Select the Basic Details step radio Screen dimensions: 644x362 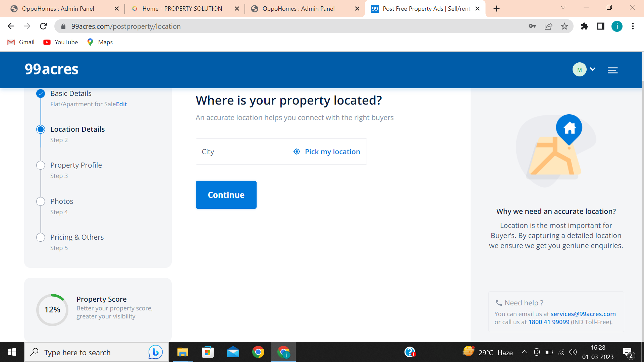tap(40, 93)
